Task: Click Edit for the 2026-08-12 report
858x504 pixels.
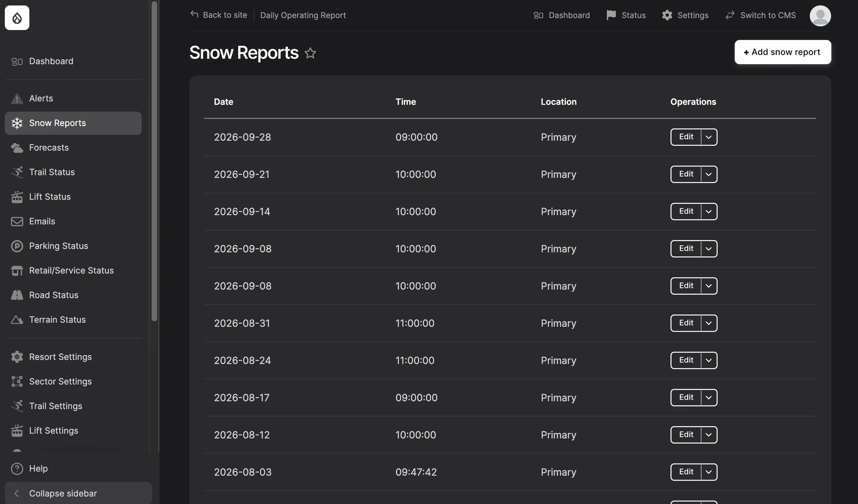Action: (686, 435)
